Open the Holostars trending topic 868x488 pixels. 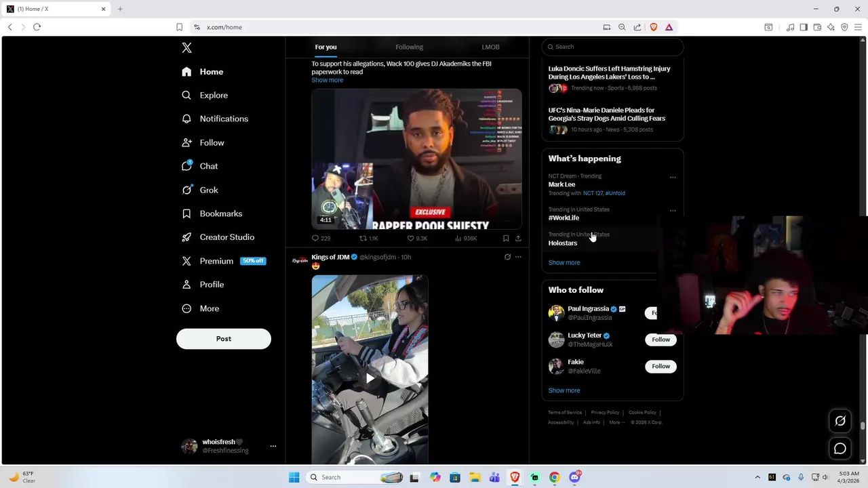click(x=563, y=243)
